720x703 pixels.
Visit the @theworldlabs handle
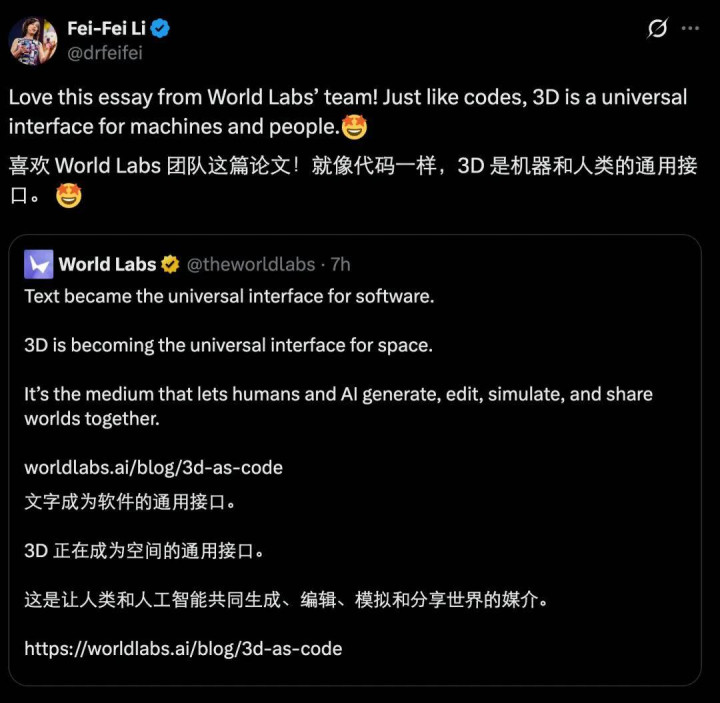coord(251,264)
